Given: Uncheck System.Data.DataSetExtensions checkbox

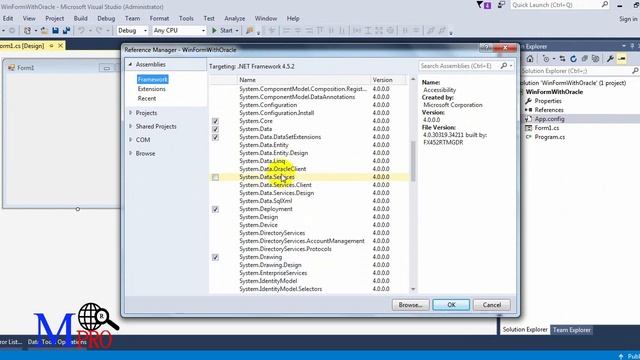Looking at the screenshot, I should 215,137.
